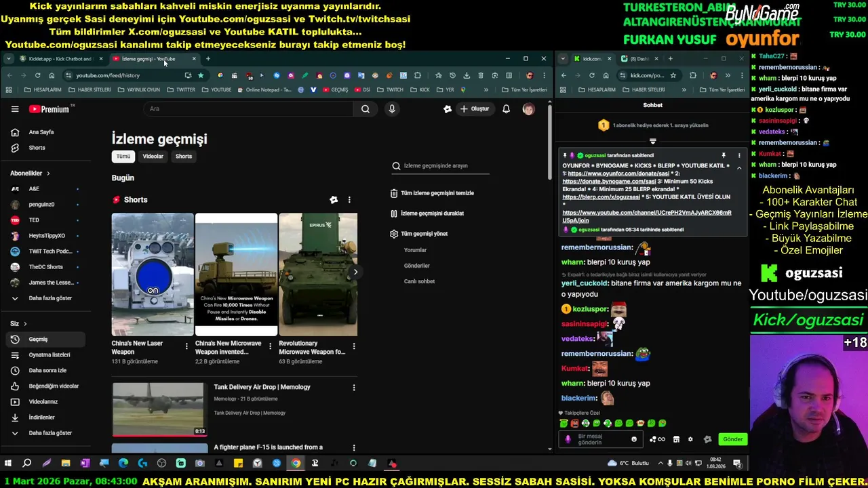Open the Revolutionary Microwave Weapon short thumbnail
The height and width of the screenshot is (488, 868).
click(318, 274)
